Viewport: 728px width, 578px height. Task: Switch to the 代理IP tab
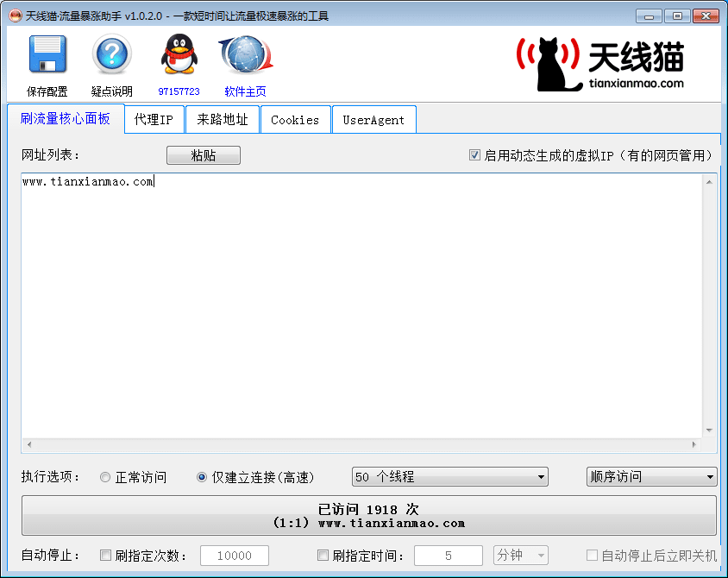pos(154,120)
